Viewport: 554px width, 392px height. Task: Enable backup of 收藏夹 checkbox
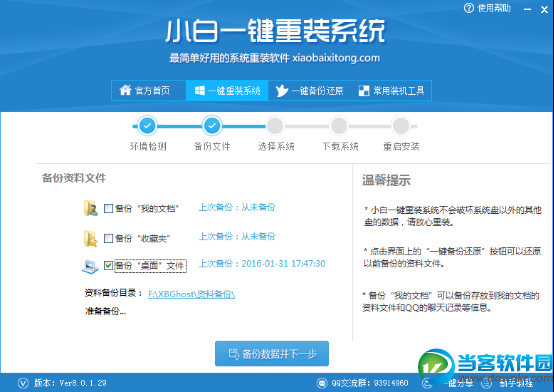[x=108, y=238]
